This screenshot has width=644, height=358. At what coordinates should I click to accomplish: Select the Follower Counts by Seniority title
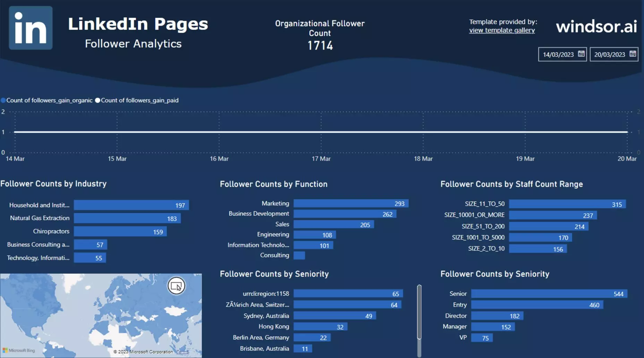[x=274, y=274]
